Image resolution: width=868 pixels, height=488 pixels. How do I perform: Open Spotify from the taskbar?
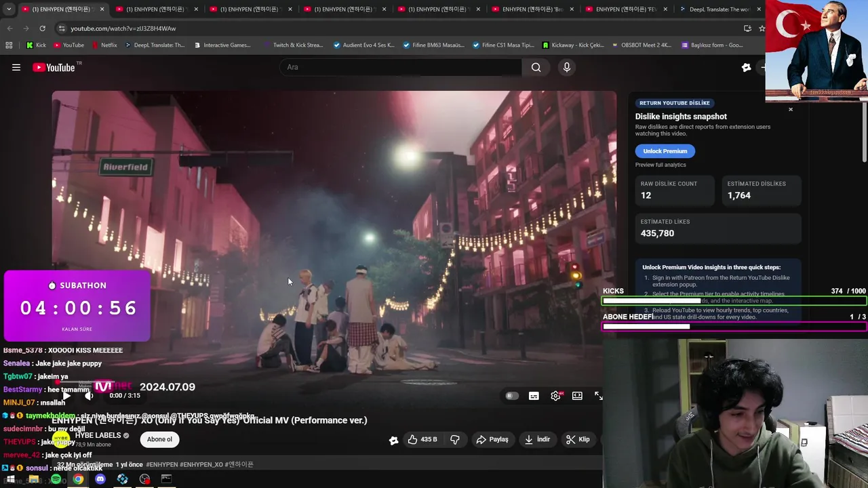coord(56,479)
